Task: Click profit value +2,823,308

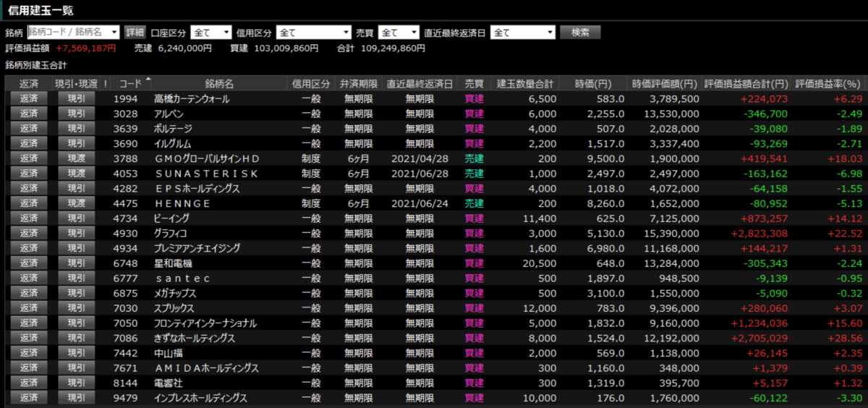Action: 759,233
